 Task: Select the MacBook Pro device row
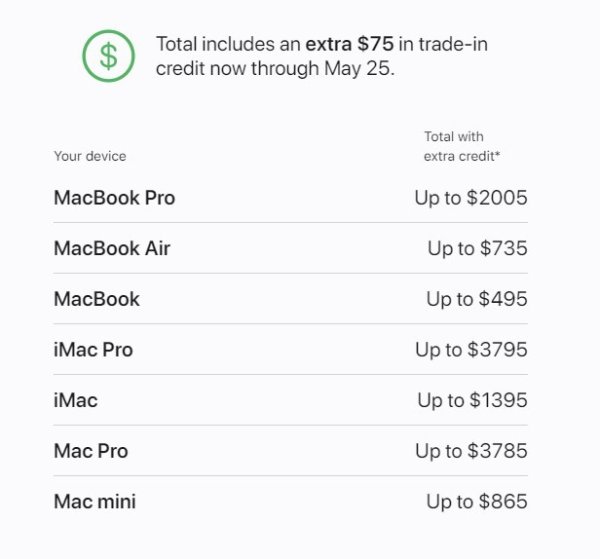pos(114,198)
